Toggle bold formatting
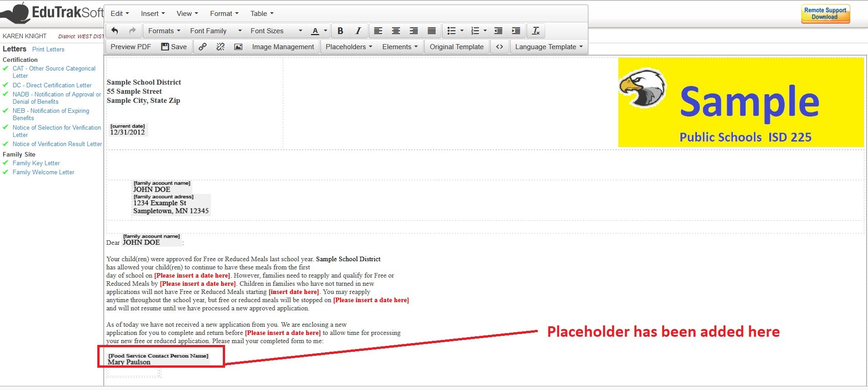 (340, 31)
